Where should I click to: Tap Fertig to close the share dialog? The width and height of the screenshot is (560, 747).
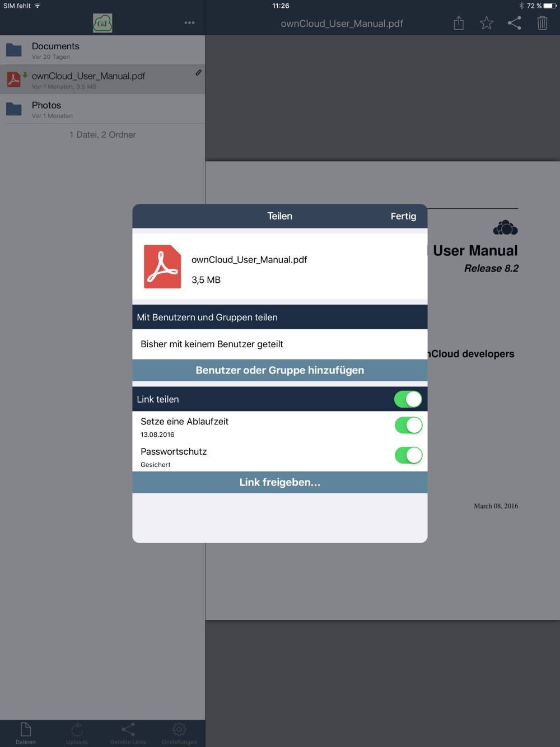pos(403,216)
